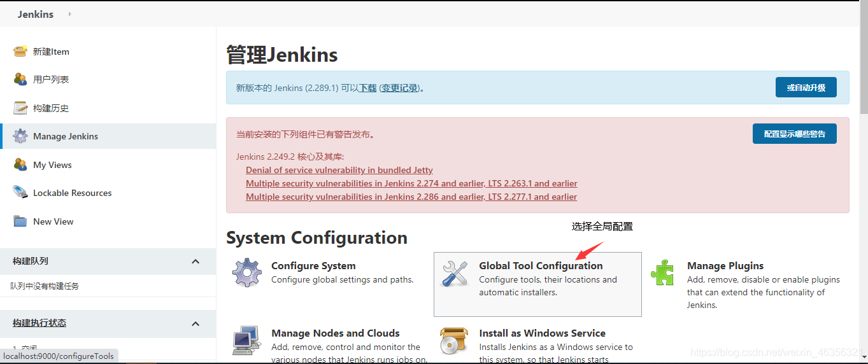Viewport: 868px width, 364px height.
Task: Click the 配置显示哪些警告 button
Action: (x=794, y=134)
